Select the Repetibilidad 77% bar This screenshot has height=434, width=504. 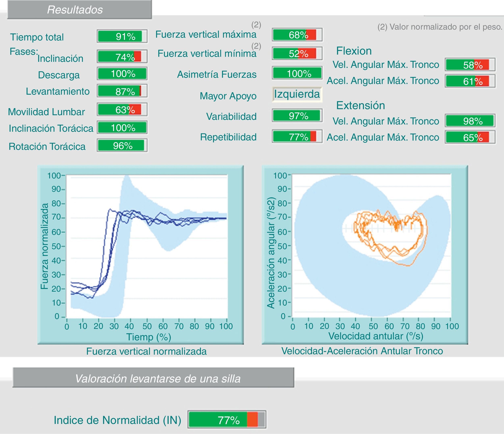tap(297, 137)
